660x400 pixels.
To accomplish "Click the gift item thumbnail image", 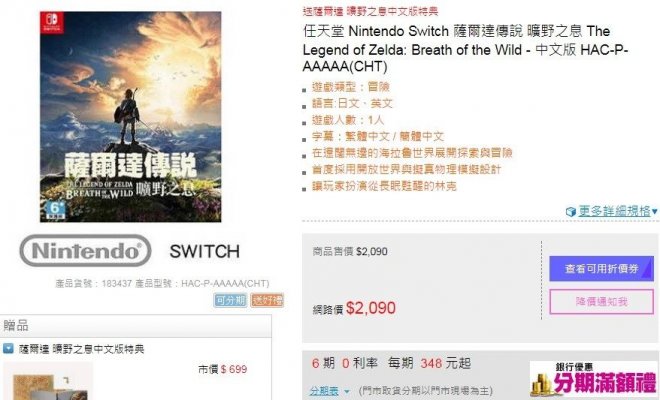I will (x=48, y=381).
